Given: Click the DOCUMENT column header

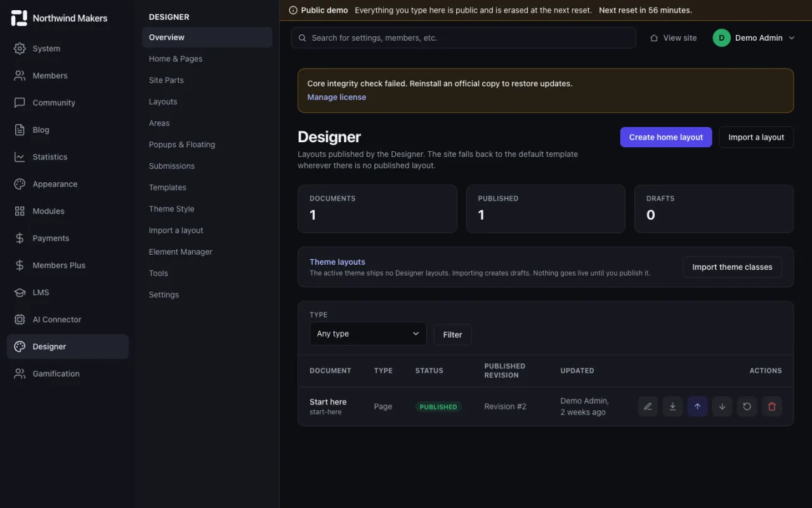Looking at the screenshot, I should click(x=331, y=371).
